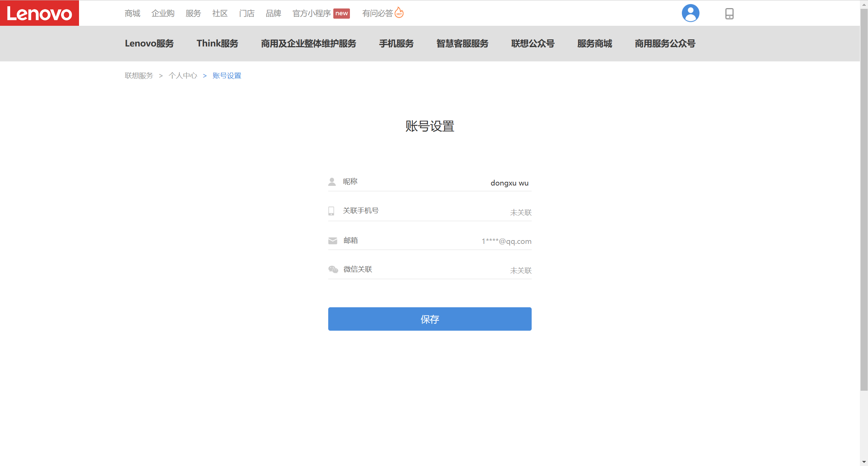Click the envelope icon beside 邮箱

tap(333, 241)
